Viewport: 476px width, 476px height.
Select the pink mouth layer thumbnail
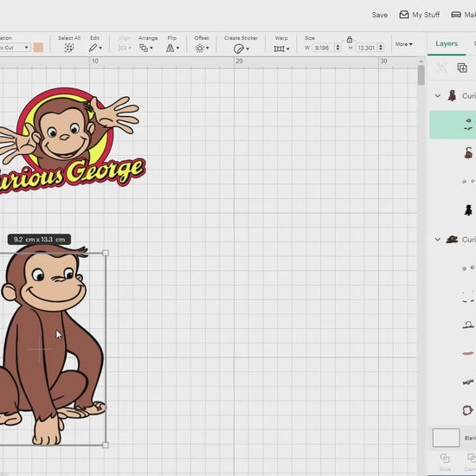click(x=468, y=353)
